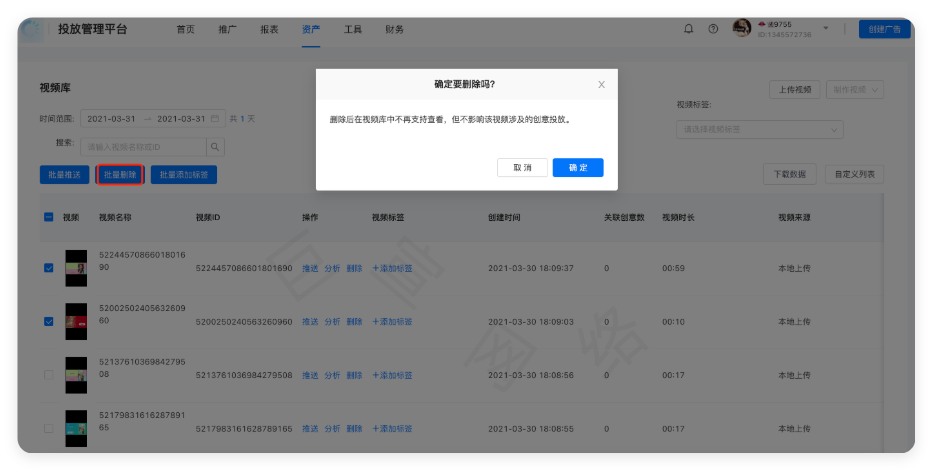Click the duration value 00:10
Viewport: 932px width, 470px height.
[x=673, y=322]
